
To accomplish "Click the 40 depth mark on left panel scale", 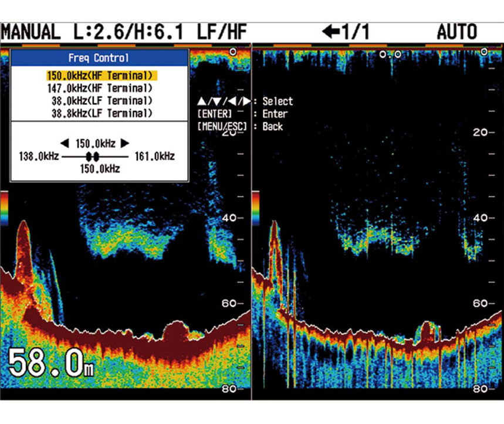I will click(229, 218).
